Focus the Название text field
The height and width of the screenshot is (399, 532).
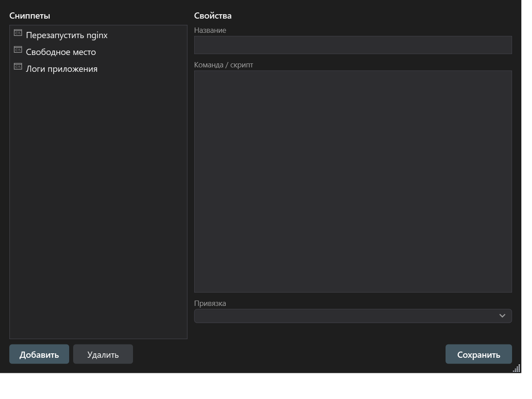(353, 45)
